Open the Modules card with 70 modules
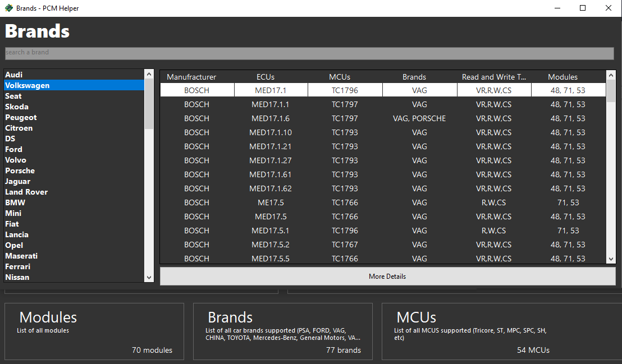622x364 pixels. [x=94, y=331]
